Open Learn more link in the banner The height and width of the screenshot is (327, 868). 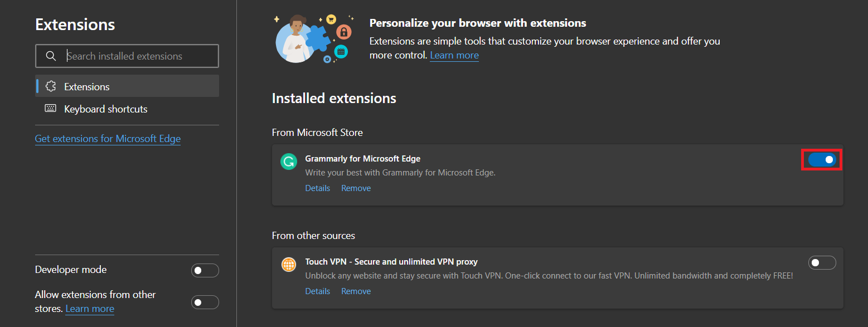tap(454, 55)
